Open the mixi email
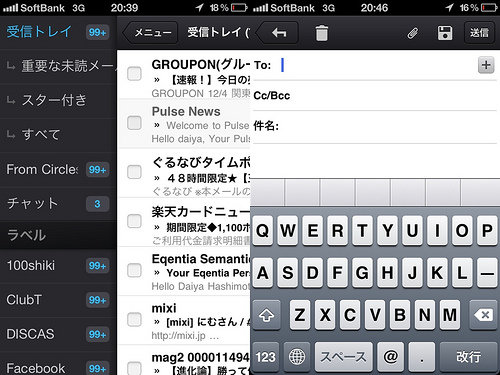 point(184,320)
